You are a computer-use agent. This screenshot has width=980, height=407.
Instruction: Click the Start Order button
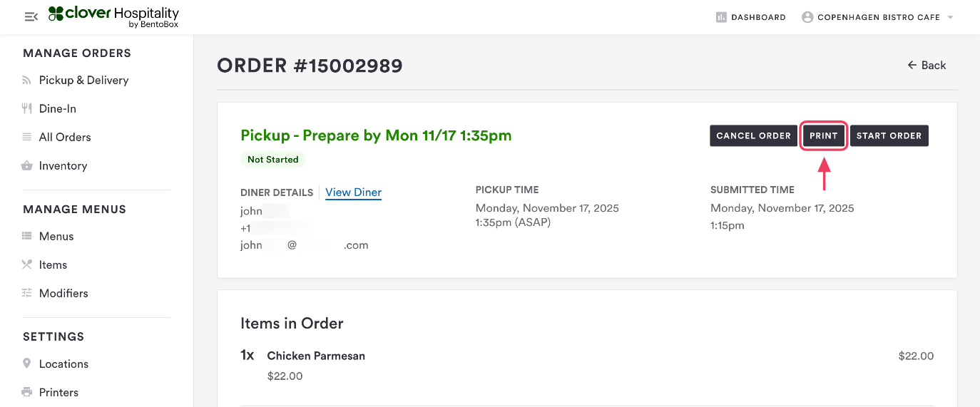pyautogui.click(x=889, y=135)
